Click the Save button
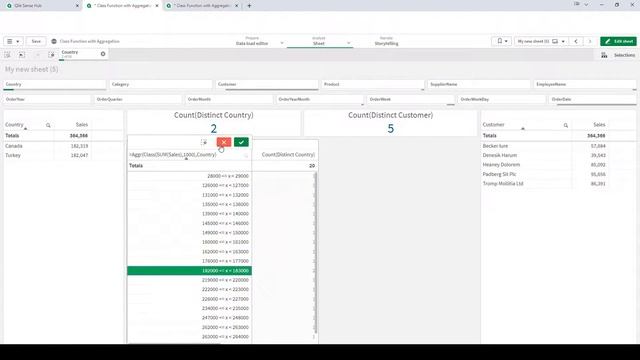This screenshot has width=640, height=360. [x=36, y=41]
